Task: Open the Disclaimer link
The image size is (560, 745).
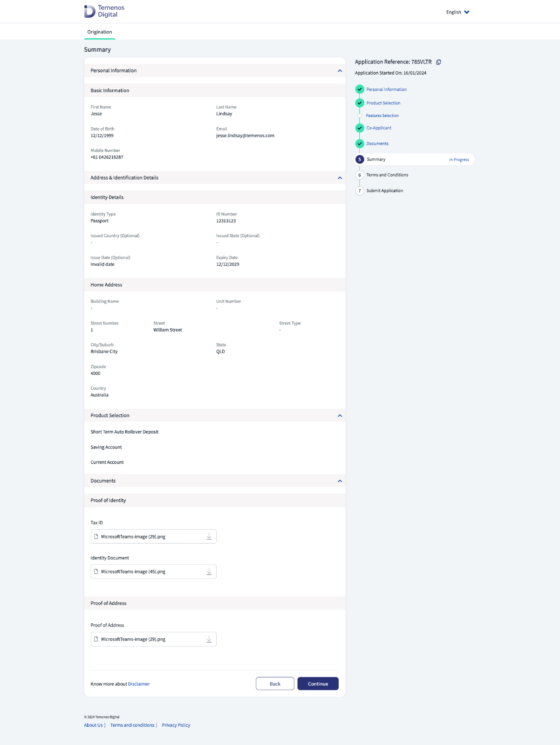Action: pos(139,684)
